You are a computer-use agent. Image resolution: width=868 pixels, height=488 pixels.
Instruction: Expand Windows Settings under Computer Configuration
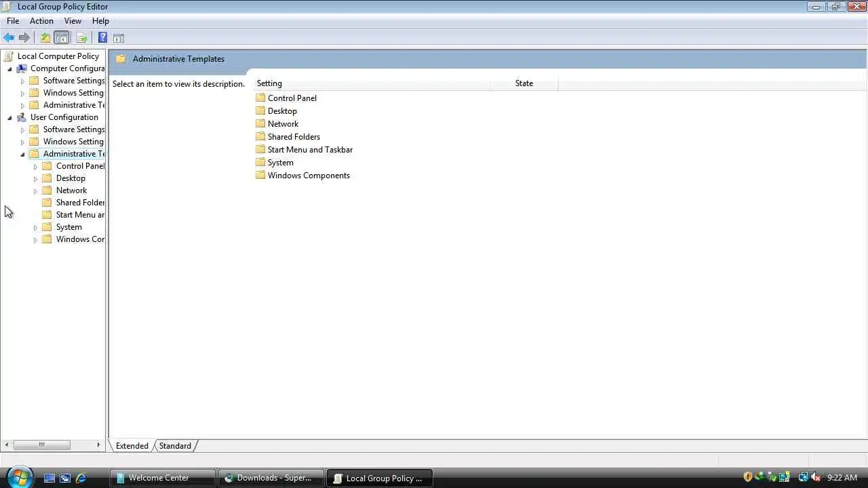click(x=22, y=94)
